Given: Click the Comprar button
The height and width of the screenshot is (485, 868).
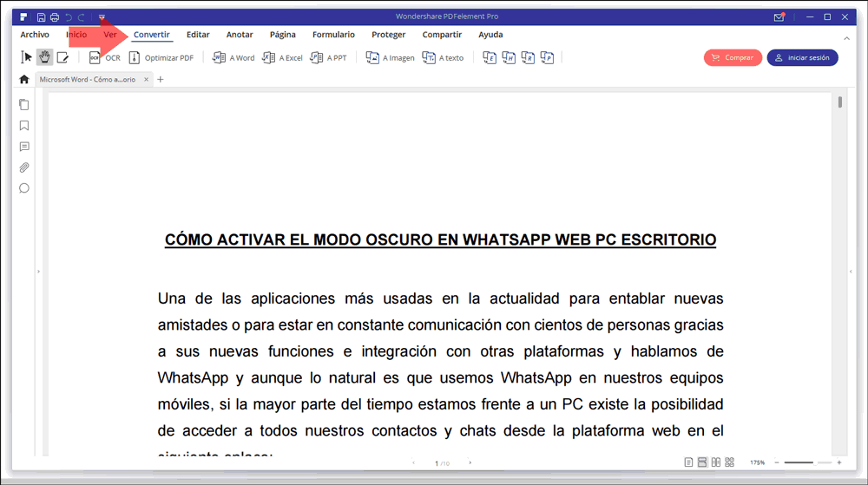Looking at the screenshot, I should tap(733, 57).
